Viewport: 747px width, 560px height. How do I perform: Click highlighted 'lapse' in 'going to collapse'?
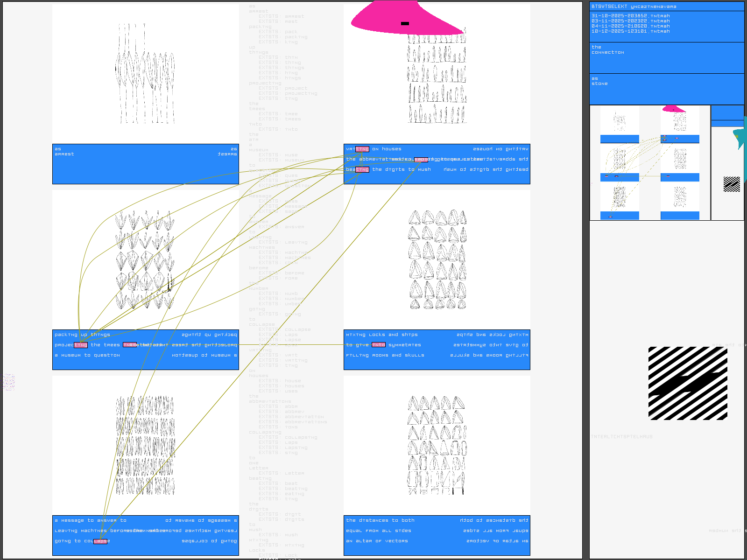tap(101, 541)
